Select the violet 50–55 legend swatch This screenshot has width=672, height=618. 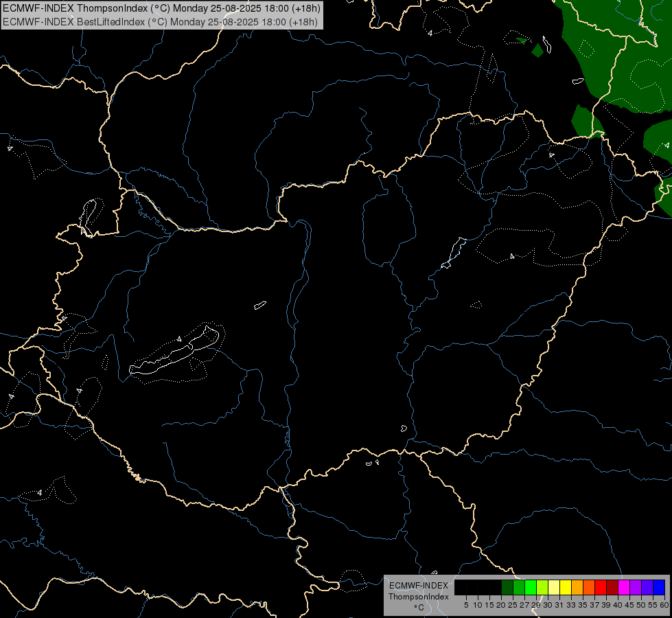(x=647, y=587)
